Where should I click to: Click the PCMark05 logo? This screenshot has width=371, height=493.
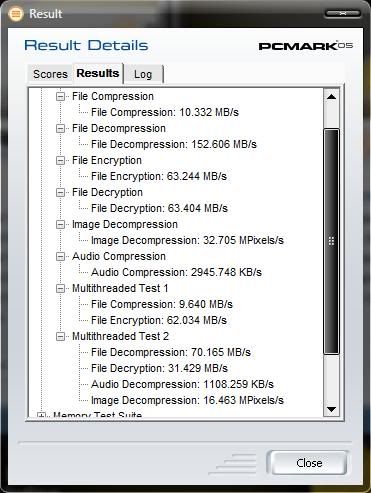[x=306, y=46]
